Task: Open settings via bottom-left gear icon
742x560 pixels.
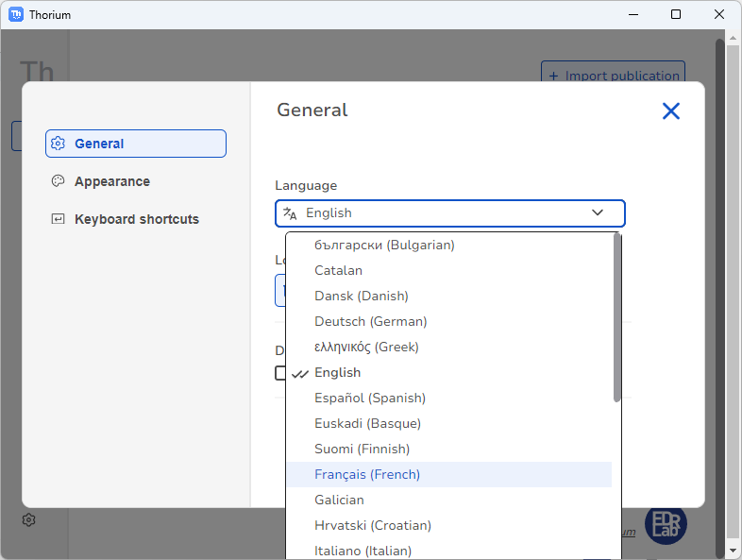Action: [29, 520]
